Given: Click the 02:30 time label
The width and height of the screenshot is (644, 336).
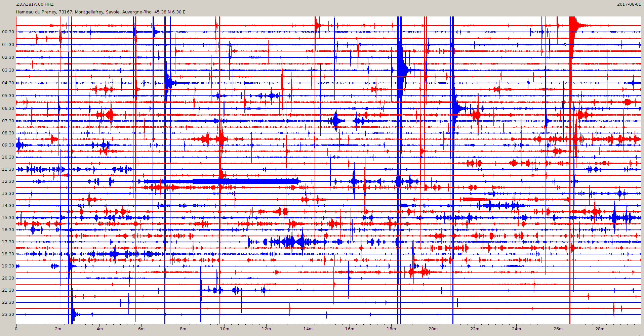Looking at the screenshot, I should pos(8,57).
